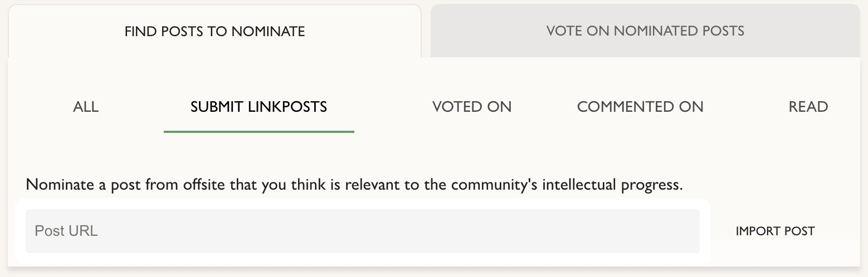Image resolution: width=868 pixels, height=277 pixels.
Task: Click Import Post to submit the link
Action: (775, 231)
